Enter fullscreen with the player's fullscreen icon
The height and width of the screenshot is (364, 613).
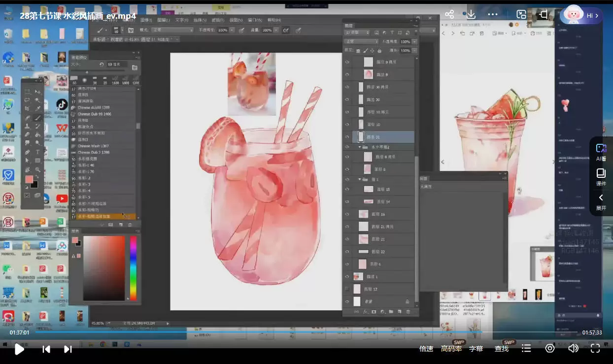coord(595,349)
